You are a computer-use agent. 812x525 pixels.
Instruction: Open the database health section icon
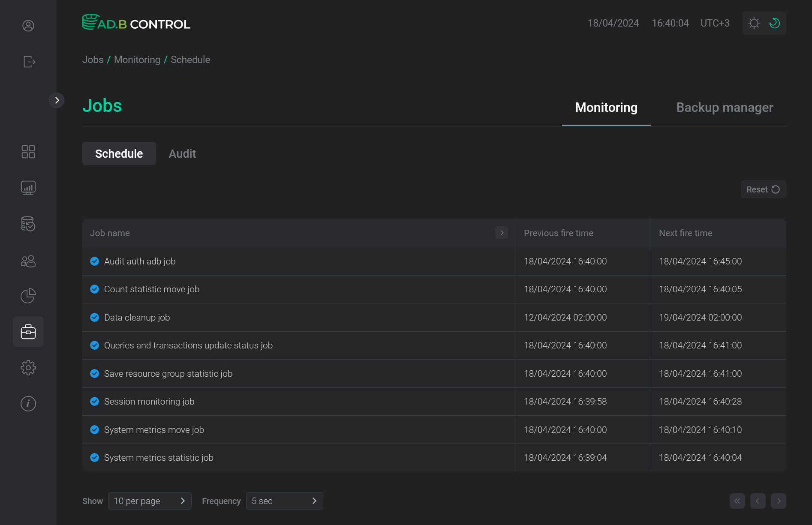pos(28,224)
